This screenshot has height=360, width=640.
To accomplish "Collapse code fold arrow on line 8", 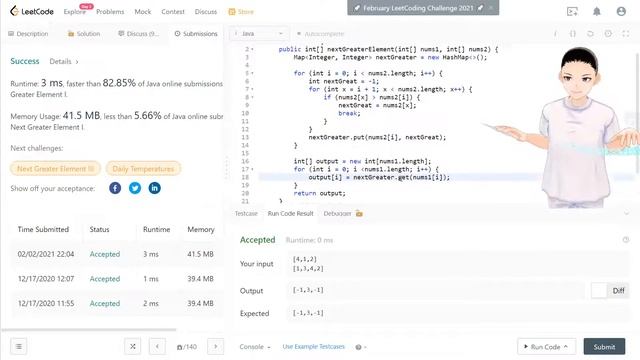I will (252, 97).
